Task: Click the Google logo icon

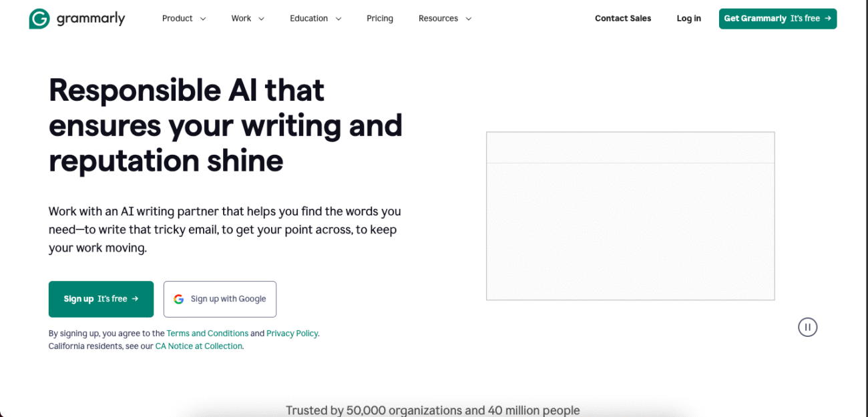Action: (179, 299)
